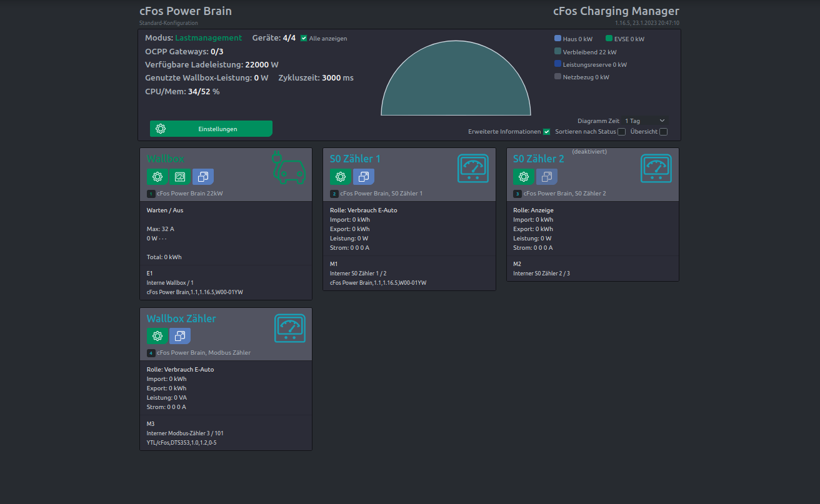Image resolution: width=820 pixels, height=504 pixels.
Task: Click 'Max: 32 A' in Wallbox card
Action: tap(161, 229)
